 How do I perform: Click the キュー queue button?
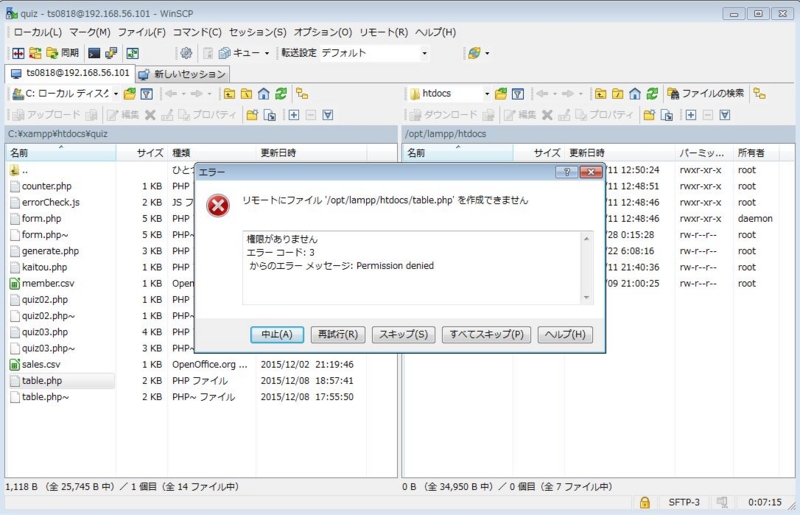click(240, 53)
